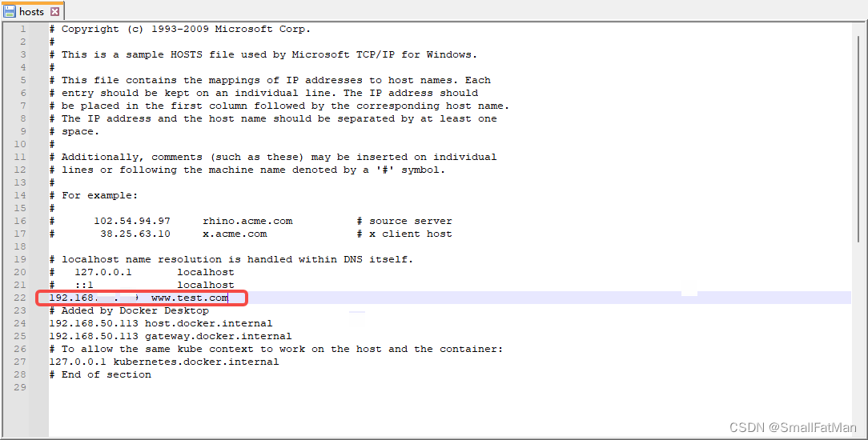Viewport: 868px width, 440px height.
Task: Click '# x client host' comment
Action: (x=404, y=234)
